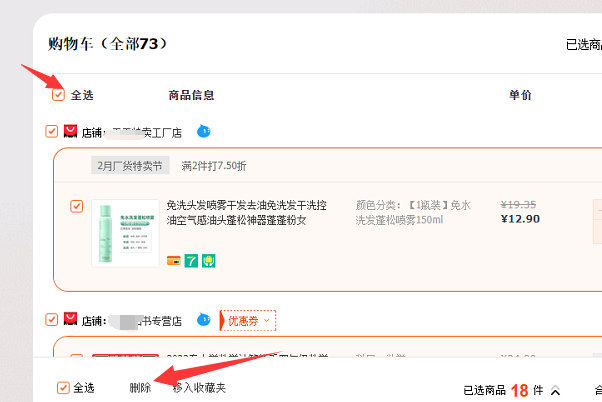Screen dimensions: 602x402
Task: Uncheck the 免洗头发喷雾 item checkbox
Action: tap(76, 206)
